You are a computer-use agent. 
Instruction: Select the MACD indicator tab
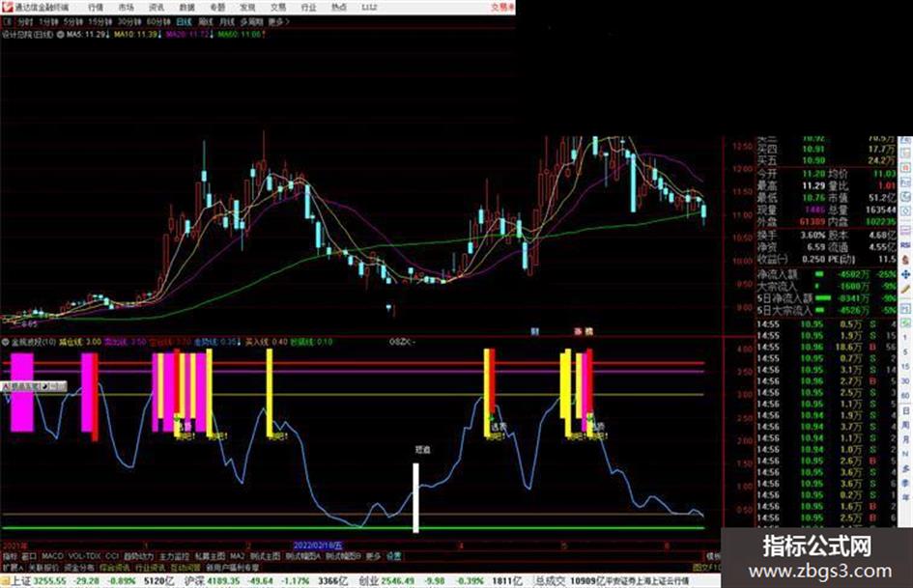pos(52,556)
